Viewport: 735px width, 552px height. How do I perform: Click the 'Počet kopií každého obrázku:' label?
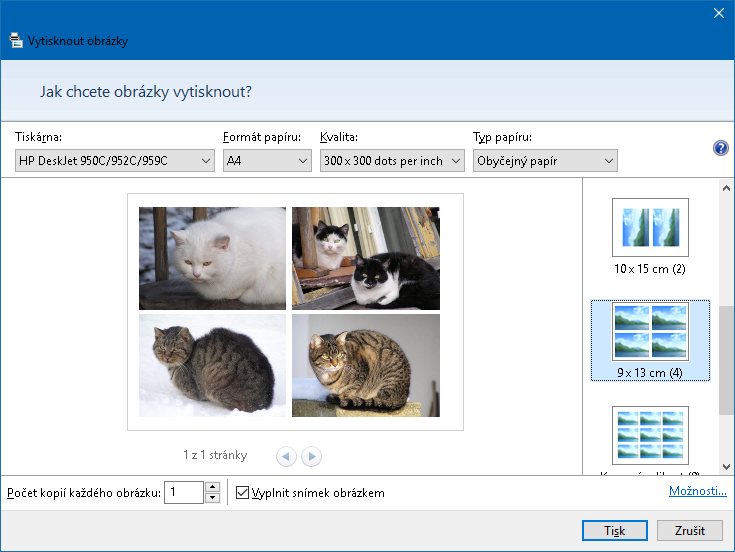pyautogui.click(x=84, y=493)
